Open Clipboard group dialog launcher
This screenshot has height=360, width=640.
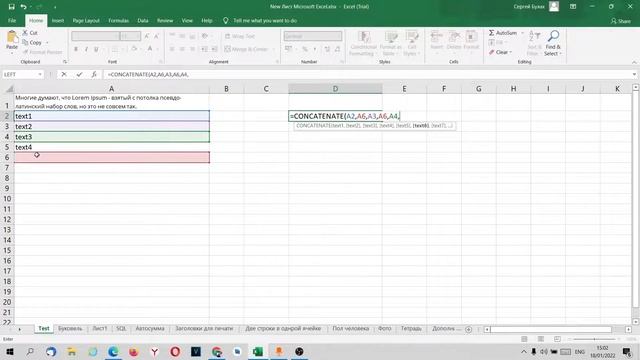point(65,62)
